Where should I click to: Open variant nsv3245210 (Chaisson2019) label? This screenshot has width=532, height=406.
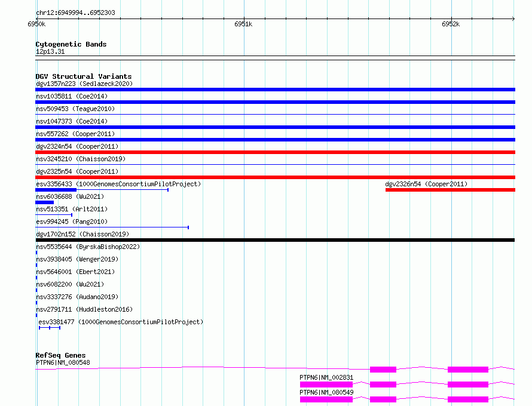(x=81, y=159)
